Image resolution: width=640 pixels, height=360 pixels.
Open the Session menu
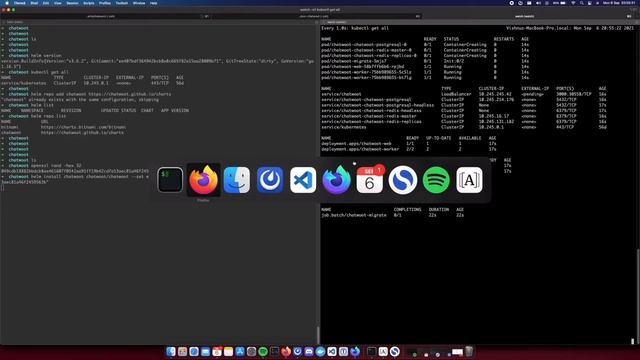[x=72, y=3]
